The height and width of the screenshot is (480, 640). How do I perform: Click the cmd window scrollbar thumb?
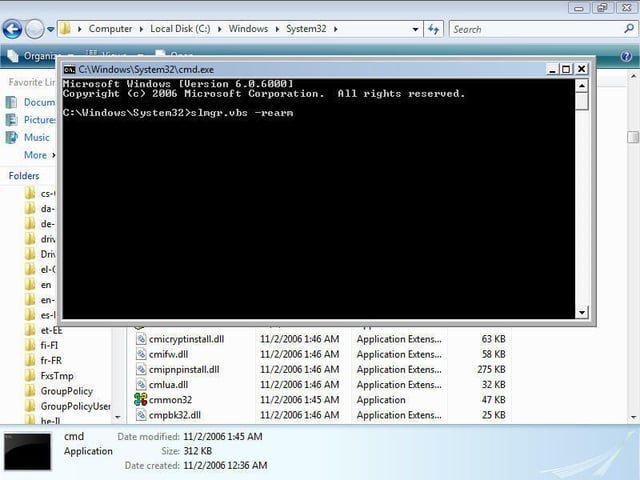pyautogui.click(x=582, y=101)
